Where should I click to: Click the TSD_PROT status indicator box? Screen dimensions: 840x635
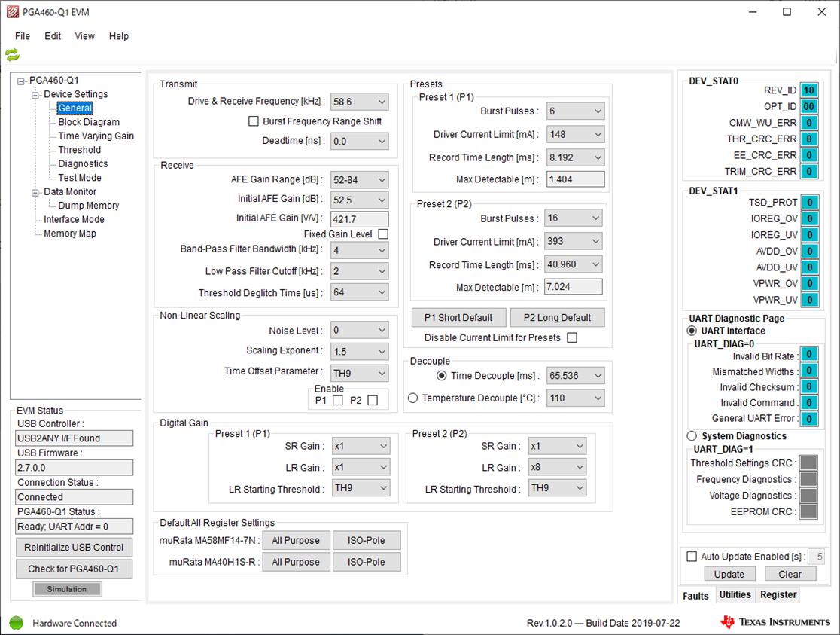click(809, 202)
